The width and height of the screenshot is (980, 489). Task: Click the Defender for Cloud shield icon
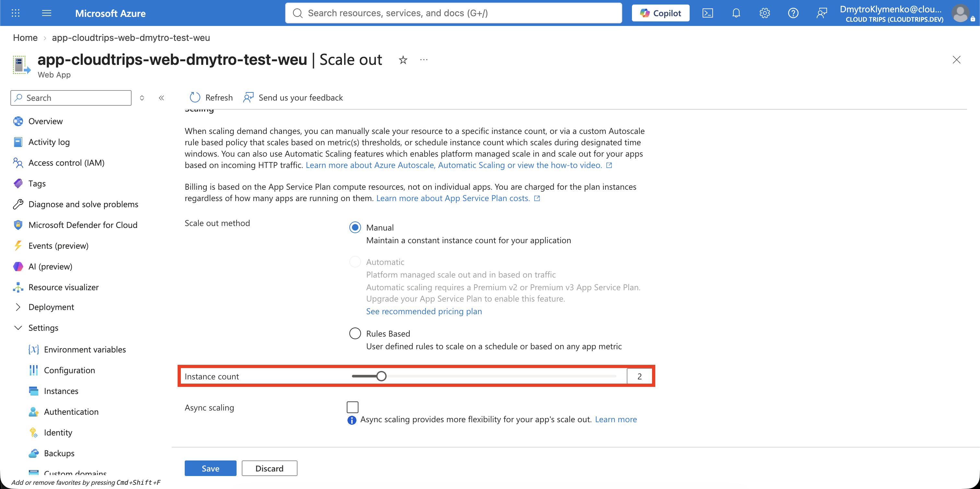pyautogui.click(x=18, y=225)
